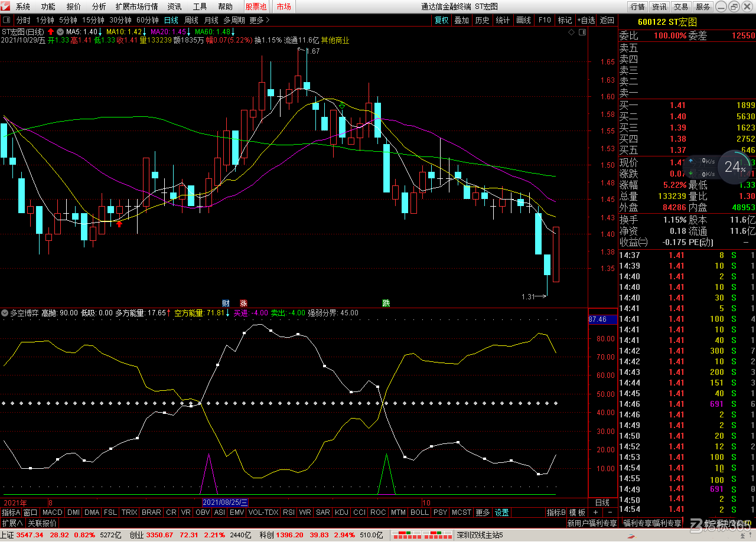Image resolution: width=756 pixels, height=542 pixels.
Task: Click the 标记 toolbar item
Action: coord(565,20)
